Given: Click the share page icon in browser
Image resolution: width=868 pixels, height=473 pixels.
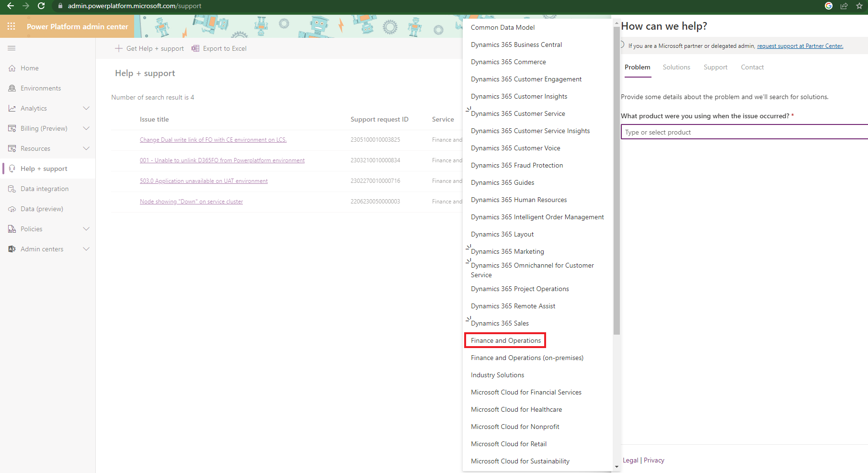Looking at the screenshot, I should pos(844,6).
